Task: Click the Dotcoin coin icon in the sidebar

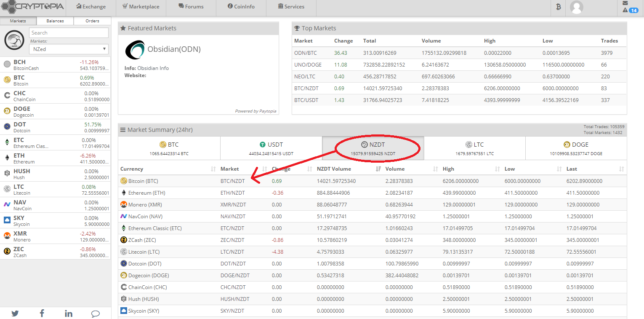Action: (7, 127)
